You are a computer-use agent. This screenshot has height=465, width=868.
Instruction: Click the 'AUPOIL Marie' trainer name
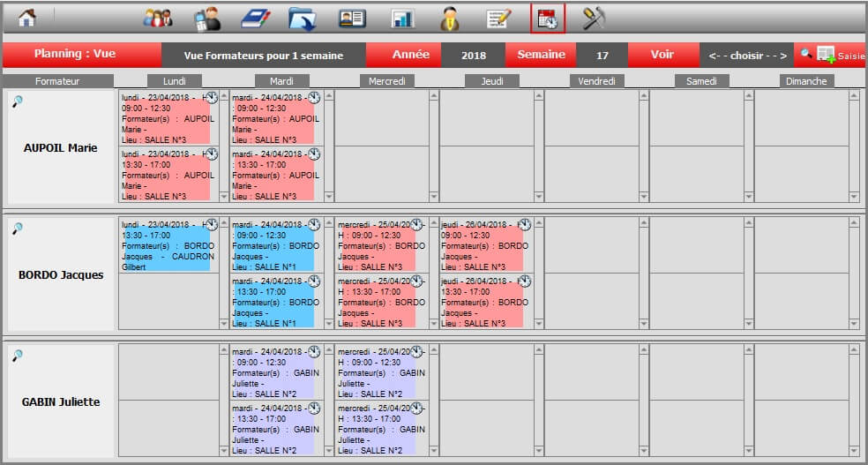(60, 148)
